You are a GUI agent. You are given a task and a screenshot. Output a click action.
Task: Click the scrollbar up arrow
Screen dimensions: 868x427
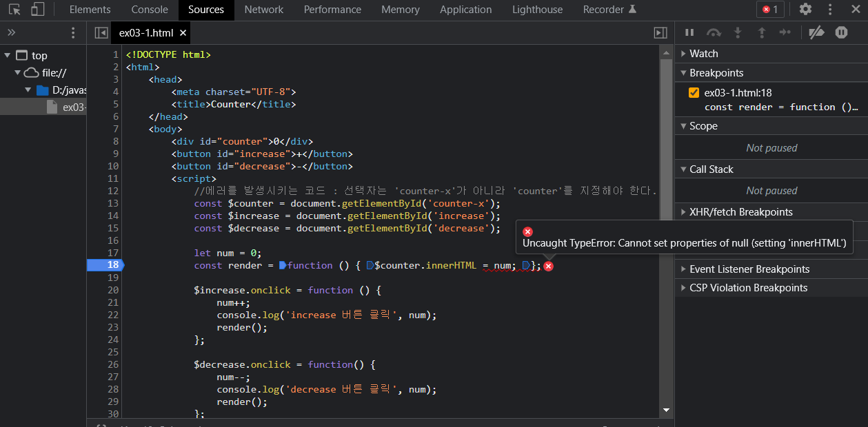coord(666,52)
